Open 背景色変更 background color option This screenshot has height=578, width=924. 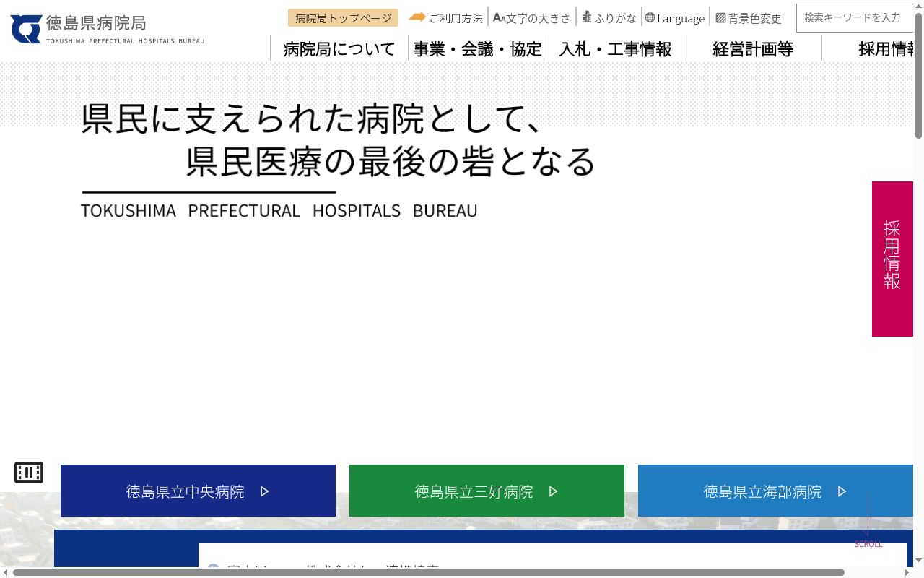click(749, 17)
